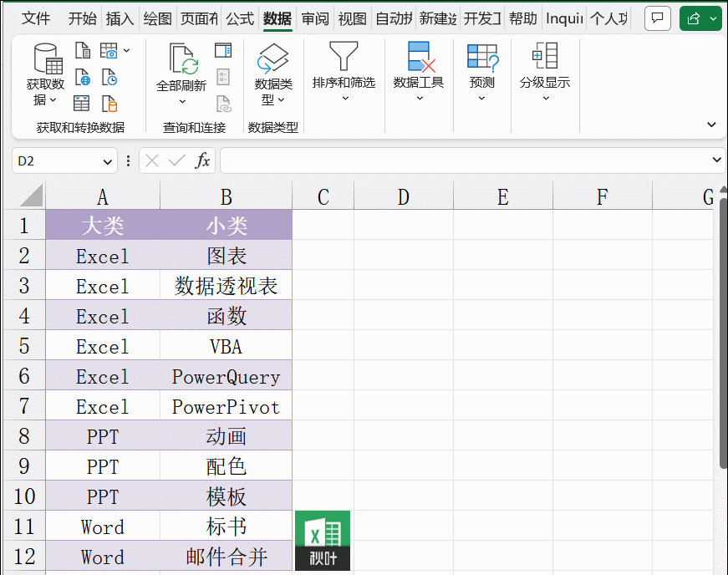Image resolution: width=728 pixels, height=575 pixels.
Task: Expand the Get Data (获取数据) dropdown arrow
Action: 53,99
